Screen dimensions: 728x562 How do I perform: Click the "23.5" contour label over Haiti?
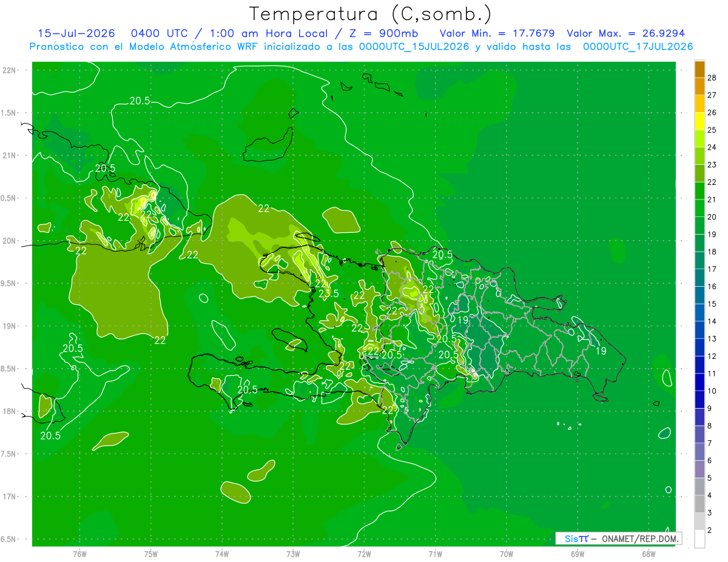(328, 294)
